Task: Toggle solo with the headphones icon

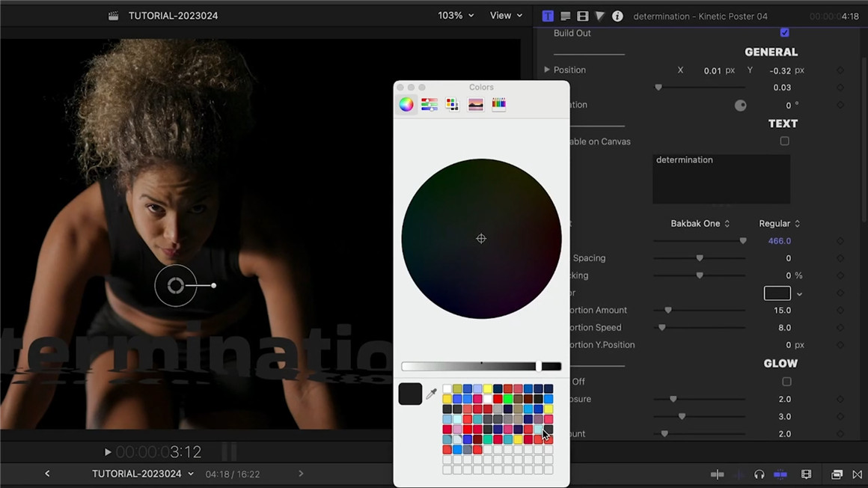Action: pos(759,474)
